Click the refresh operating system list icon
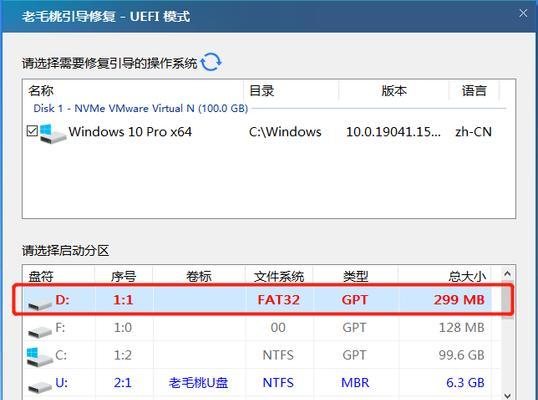 click(211, 62)
